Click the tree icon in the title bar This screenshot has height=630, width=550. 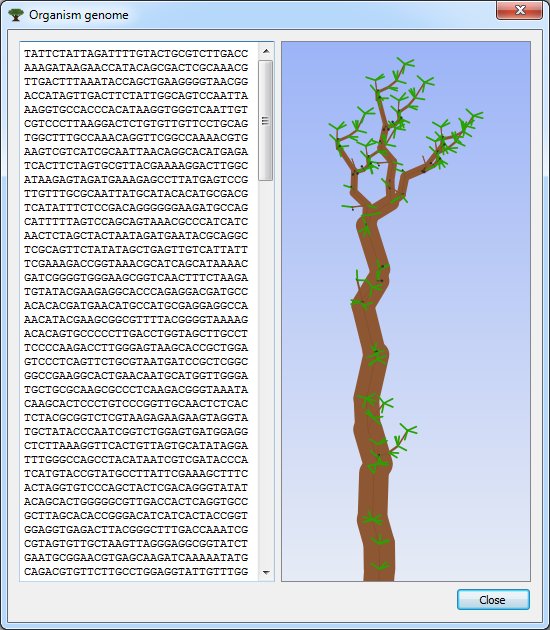[16, 15]
